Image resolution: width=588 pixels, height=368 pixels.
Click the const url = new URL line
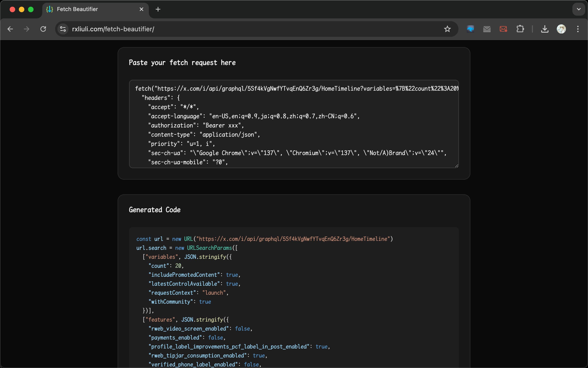(x=265, y=239)
